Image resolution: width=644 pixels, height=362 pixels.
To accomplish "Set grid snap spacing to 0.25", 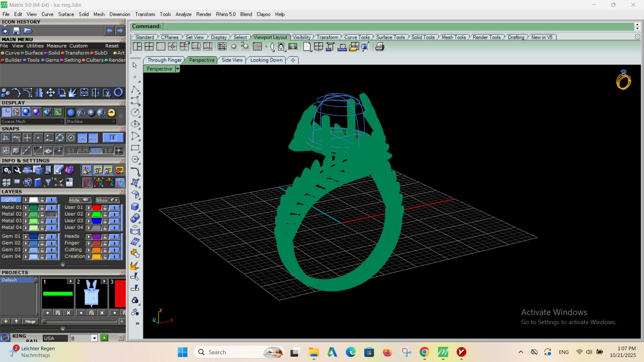I will click(83, 150).
